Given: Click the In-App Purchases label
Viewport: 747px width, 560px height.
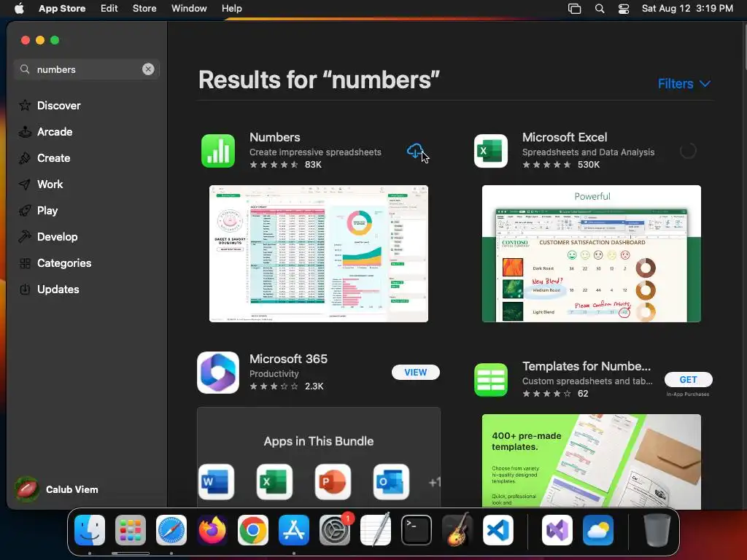Looking at the screenshot, I should pos(688,394).
